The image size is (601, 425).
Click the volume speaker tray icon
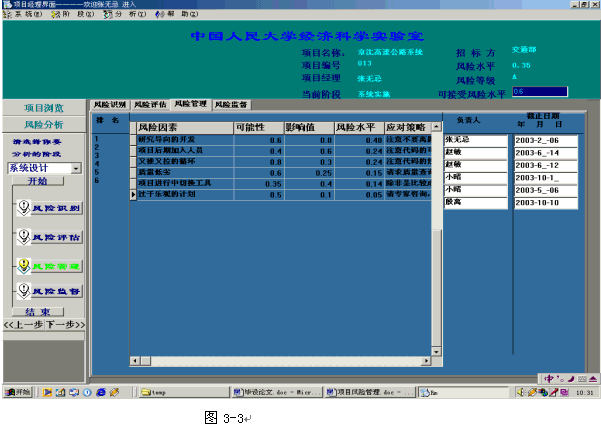pyautogui.click(x=521, y=392)
